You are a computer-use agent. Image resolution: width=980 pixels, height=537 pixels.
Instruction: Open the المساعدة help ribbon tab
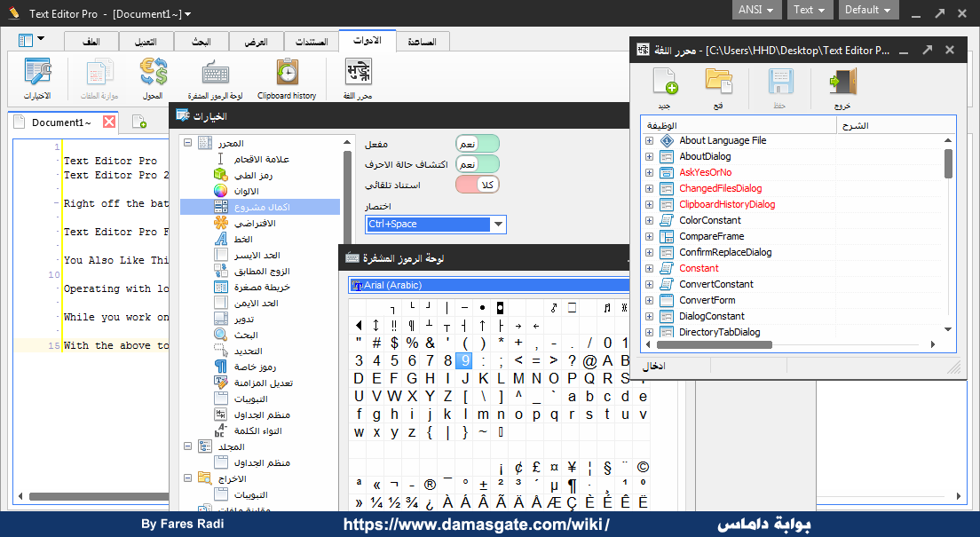click(423, 41)
